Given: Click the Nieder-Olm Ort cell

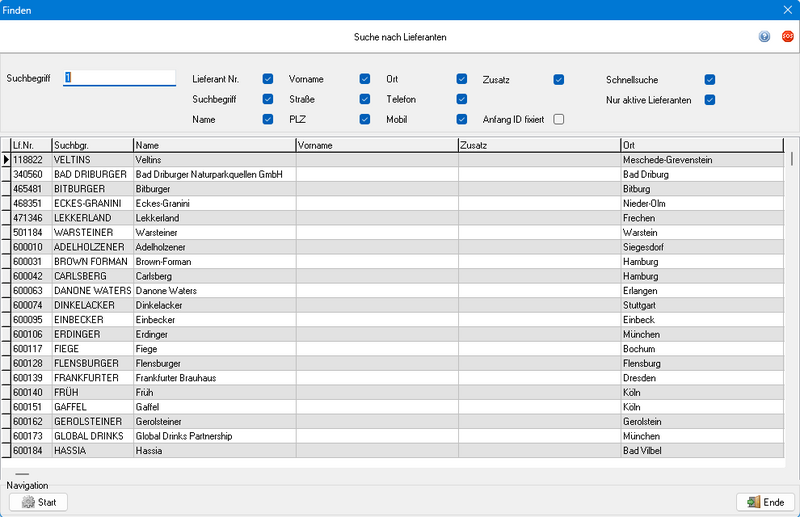Looking at the screenshot, I should point(702,204).
